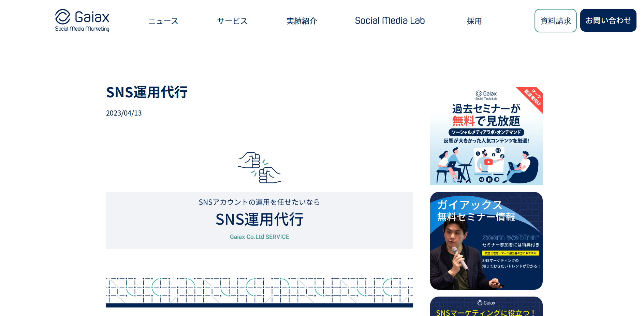Viewport: 644px width, 316px height.
Task: Click the fist bump illustration icon
Action: [259, 167]
